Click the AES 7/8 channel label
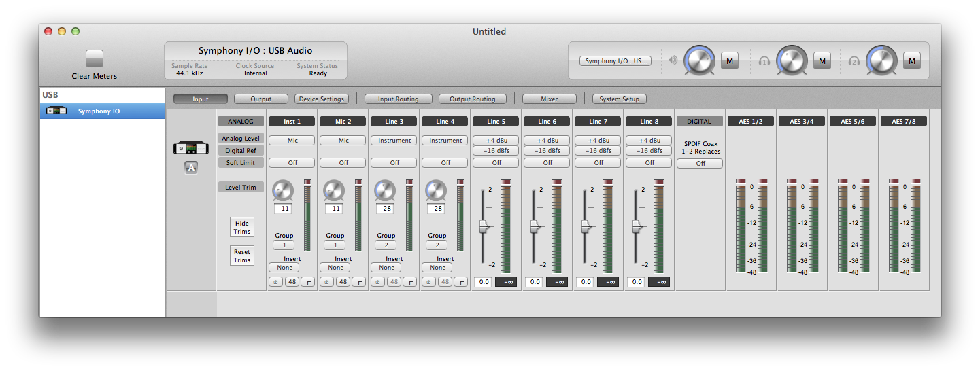Image resolution: width=980 pixels, height=371 pixels. 904,122
